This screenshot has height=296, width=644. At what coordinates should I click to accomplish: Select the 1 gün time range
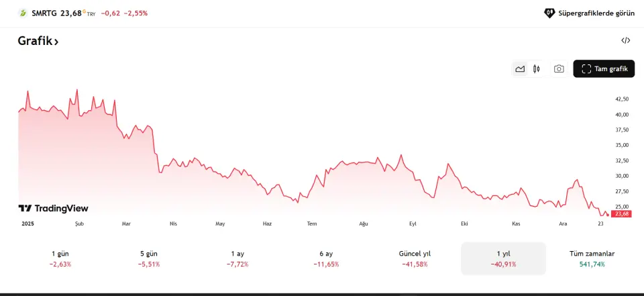click(x=60, y=258)
